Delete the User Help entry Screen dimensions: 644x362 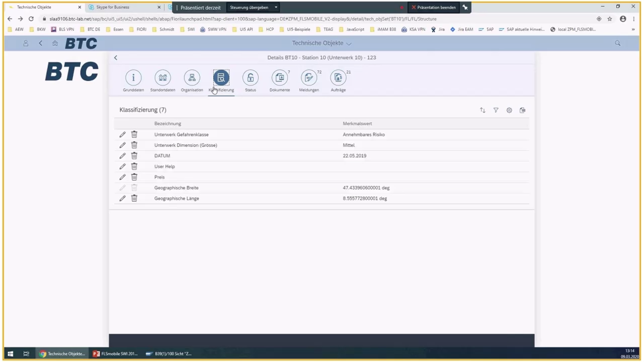[134, 166]
